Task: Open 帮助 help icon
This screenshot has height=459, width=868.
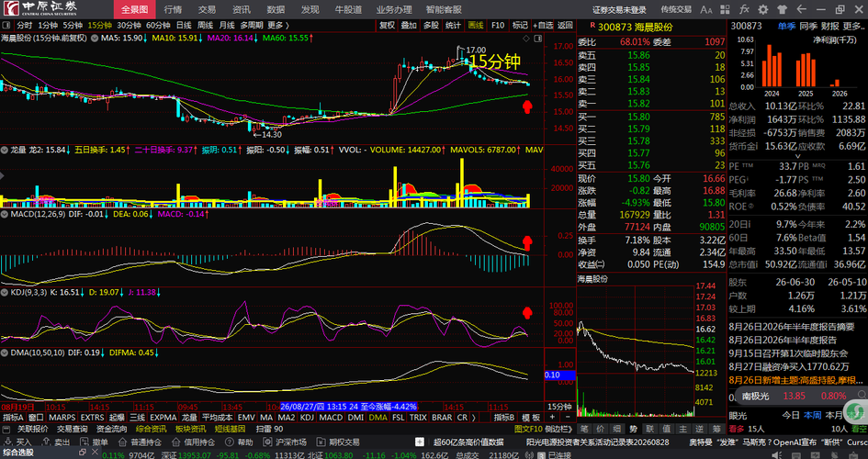Action: 230,442
